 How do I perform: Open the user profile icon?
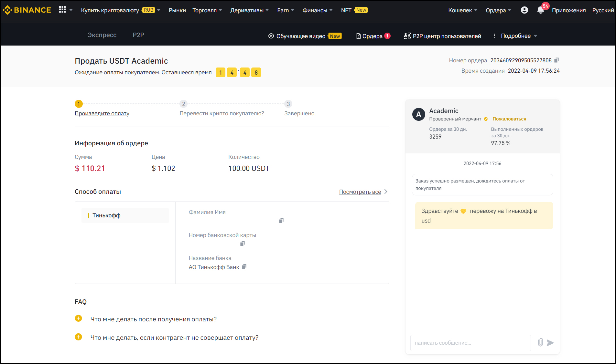click(x=524, y=10)
